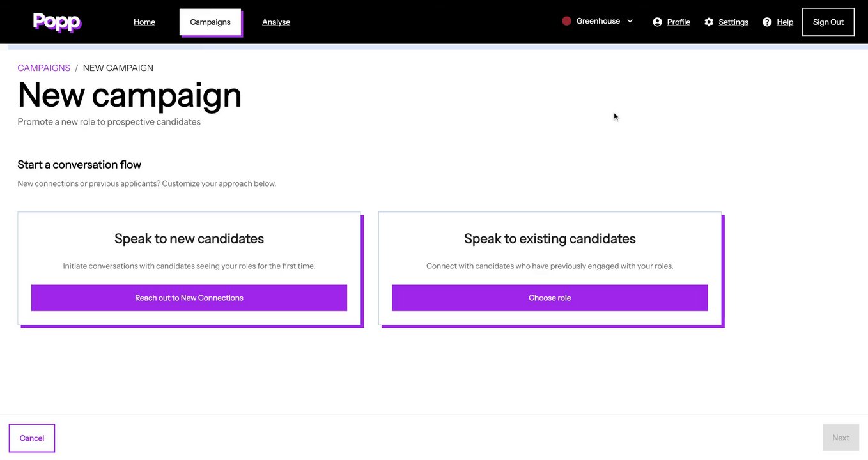Open the Greenhouse account selector label
The image size is (868, 460).
[598, 21]
